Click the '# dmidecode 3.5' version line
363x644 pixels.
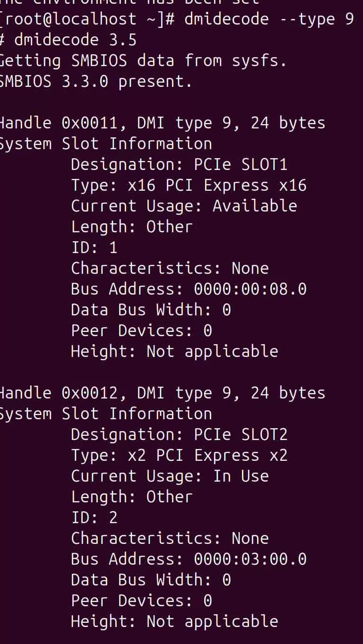click(69, 40)
